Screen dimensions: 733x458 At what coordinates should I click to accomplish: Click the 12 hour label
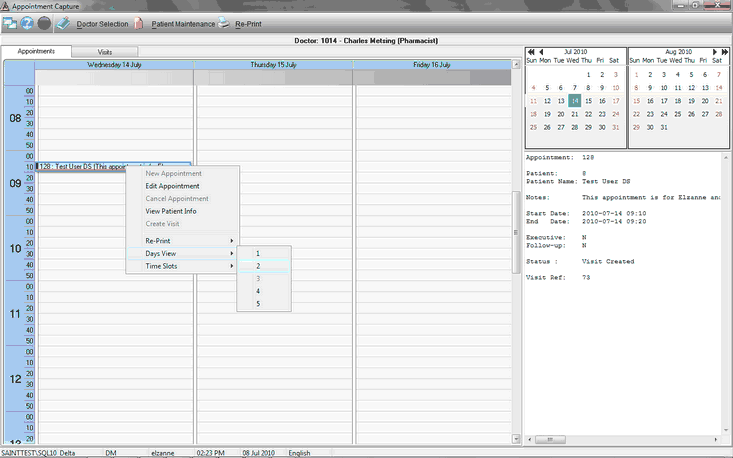15,379
